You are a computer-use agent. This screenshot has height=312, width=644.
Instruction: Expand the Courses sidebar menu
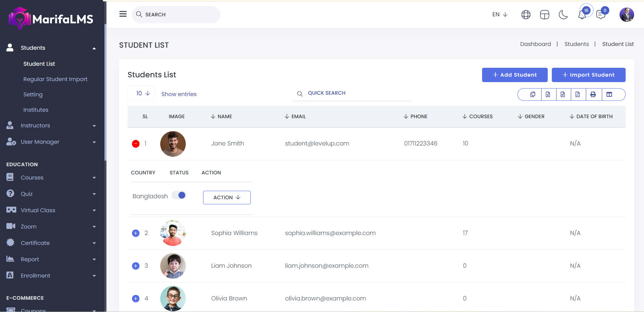pos(51,177)
